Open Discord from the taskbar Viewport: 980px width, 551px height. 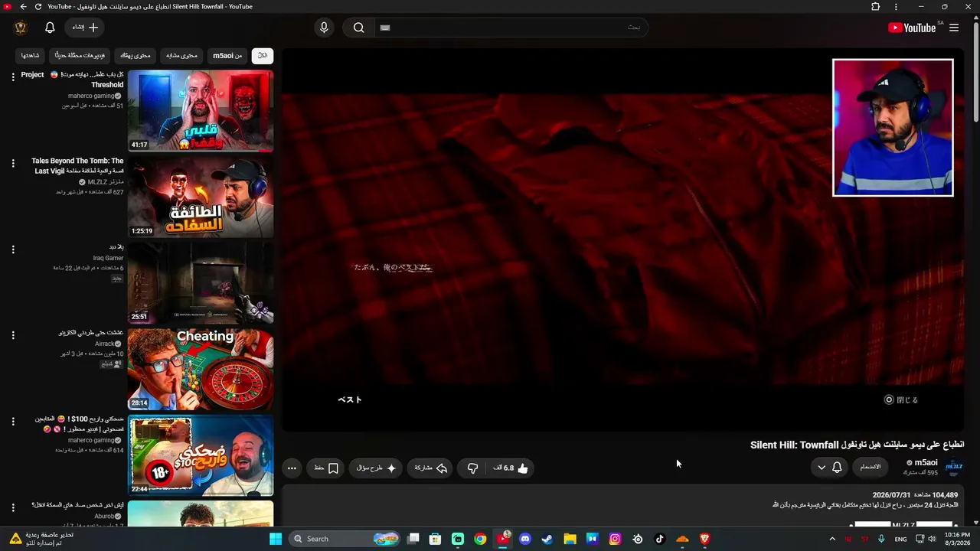(525, 539)
